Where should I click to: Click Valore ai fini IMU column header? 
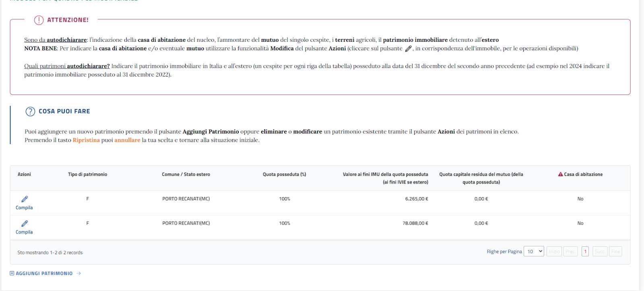tap(385, 178)
